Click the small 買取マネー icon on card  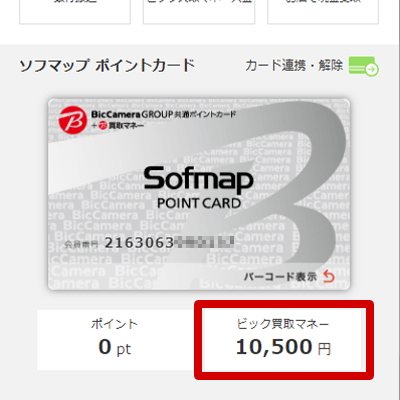coord(103,125)
